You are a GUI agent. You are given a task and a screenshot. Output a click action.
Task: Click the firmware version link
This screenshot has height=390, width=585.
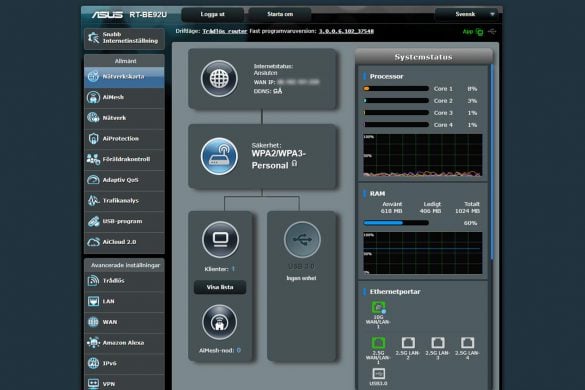(x=346, y=31)
